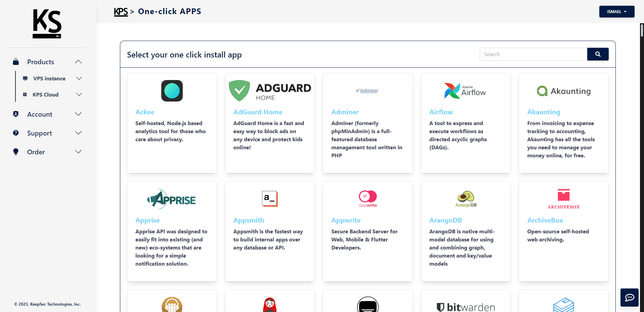Open the Adminer title link
This screenshot has height=312, width=644.
click(345, 112)
